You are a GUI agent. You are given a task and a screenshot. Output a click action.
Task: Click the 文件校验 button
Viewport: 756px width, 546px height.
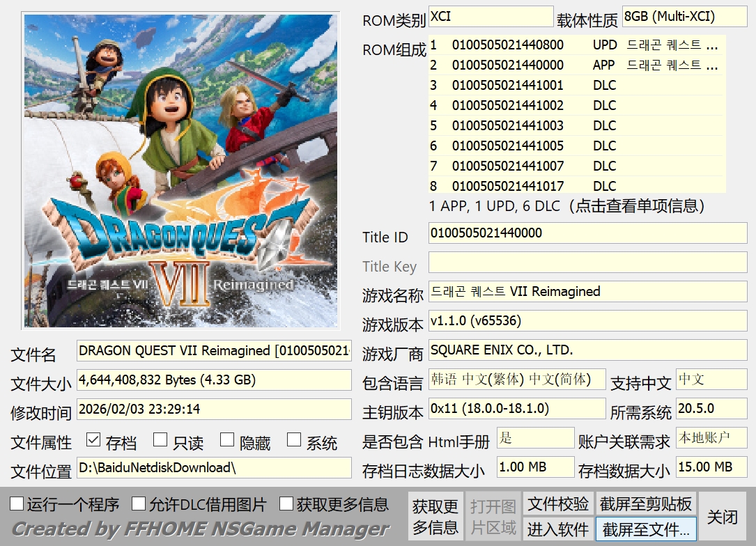557,504
